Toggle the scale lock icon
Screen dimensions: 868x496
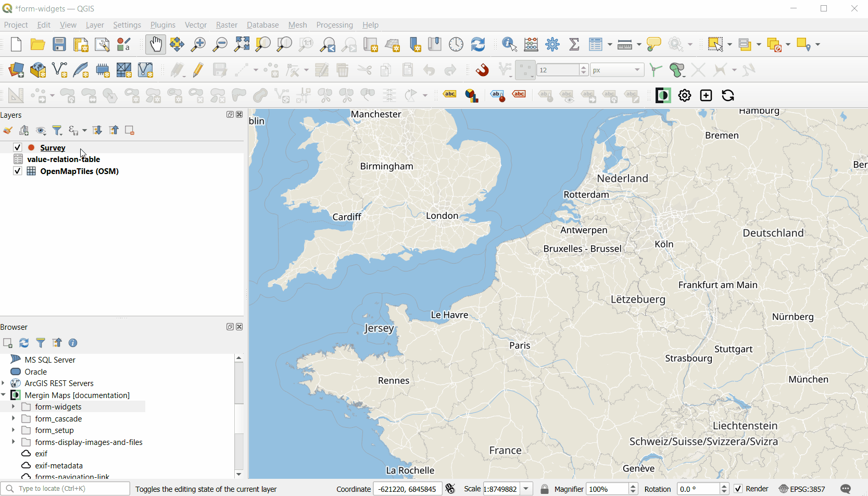(x=545, y=489)
